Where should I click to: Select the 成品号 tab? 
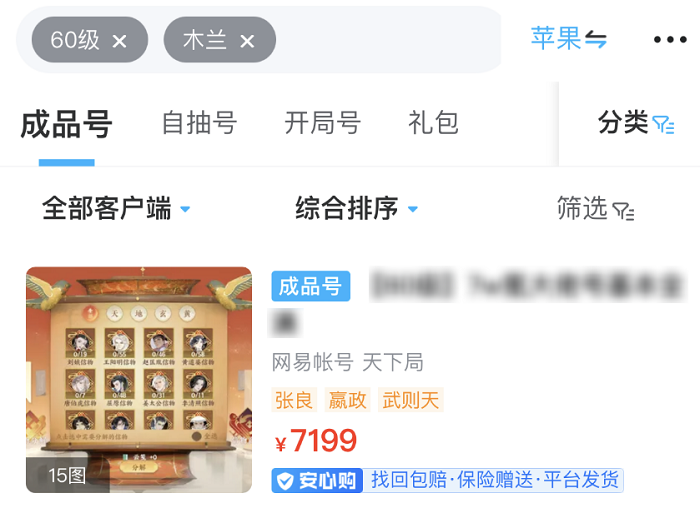66,124
